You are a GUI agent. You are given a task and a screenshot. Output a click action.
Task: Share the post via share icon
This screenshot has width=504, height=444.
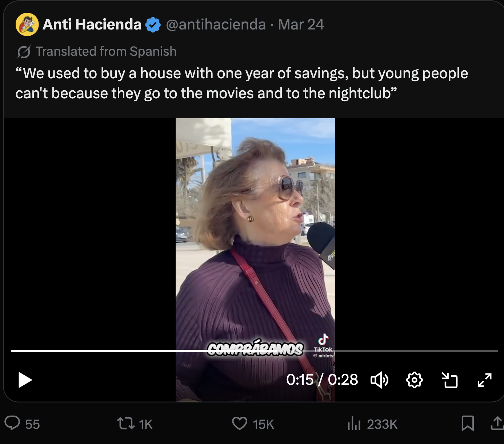497,424
